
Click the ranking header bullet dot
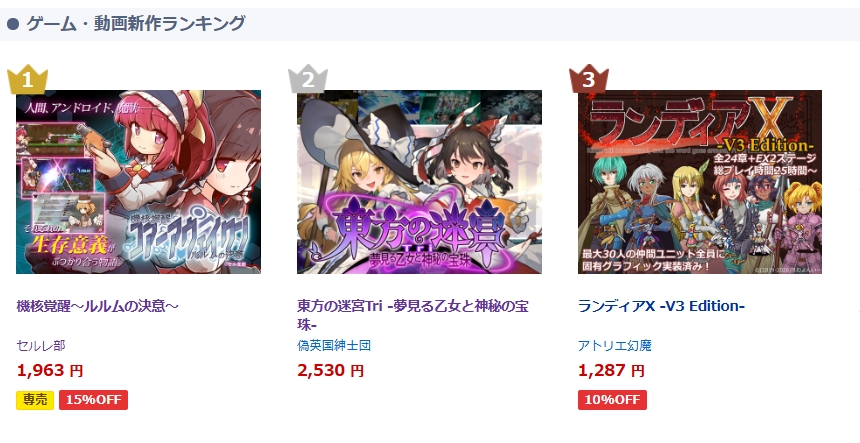pos(13,24)
